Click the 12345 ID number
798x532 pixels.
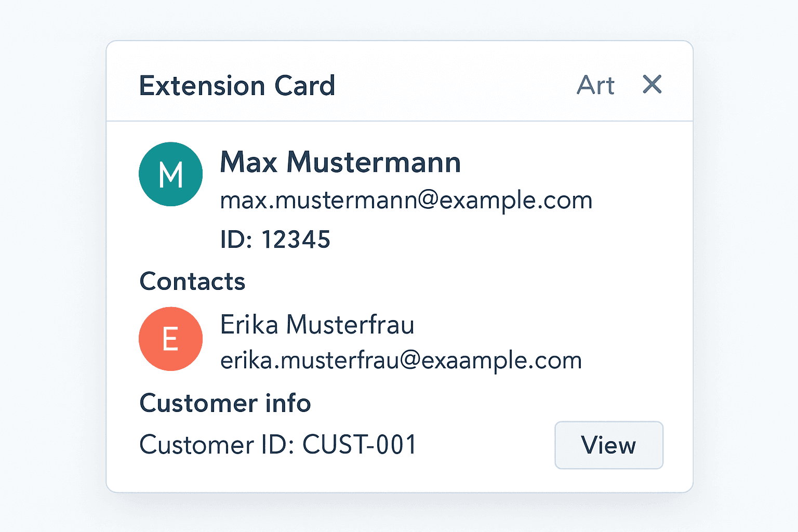296,240
